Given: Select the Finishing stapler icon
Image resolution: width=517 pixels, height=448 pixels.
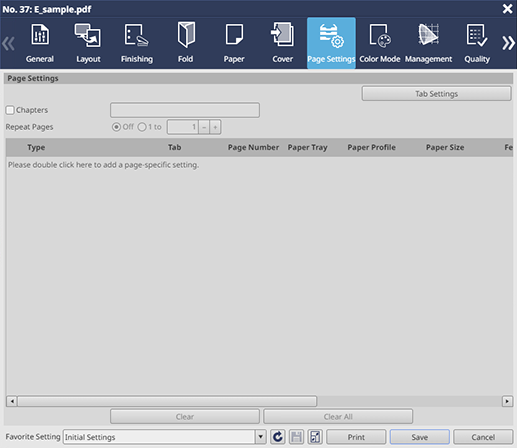Looking at the screenshot, I should click(x=137, y=35).
